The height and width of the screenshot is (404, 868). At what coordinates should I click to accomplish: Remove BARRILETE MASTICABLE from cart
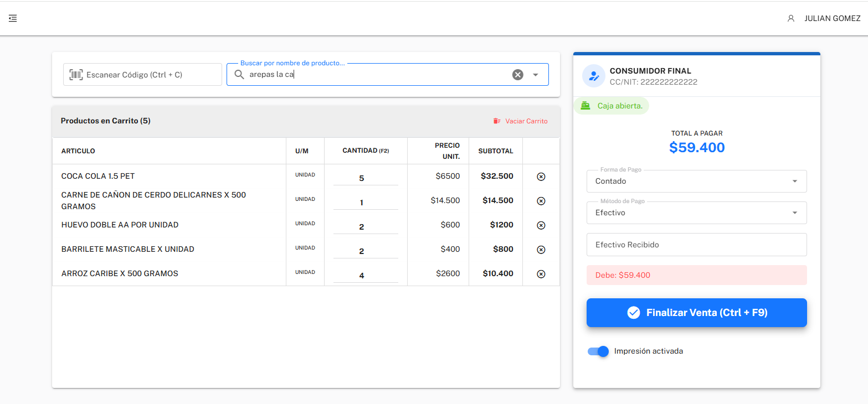coord(541,250)
